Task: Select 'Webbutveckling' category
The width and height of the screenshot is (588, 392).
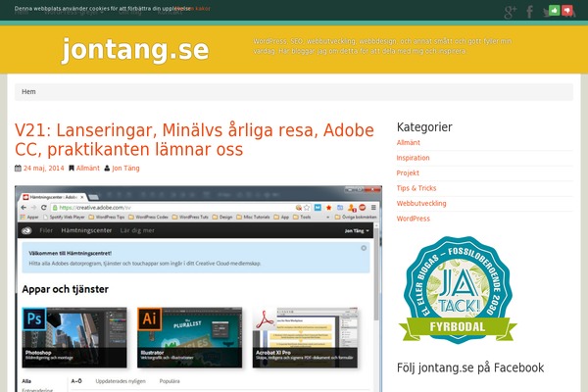Action: click(421, 203)
